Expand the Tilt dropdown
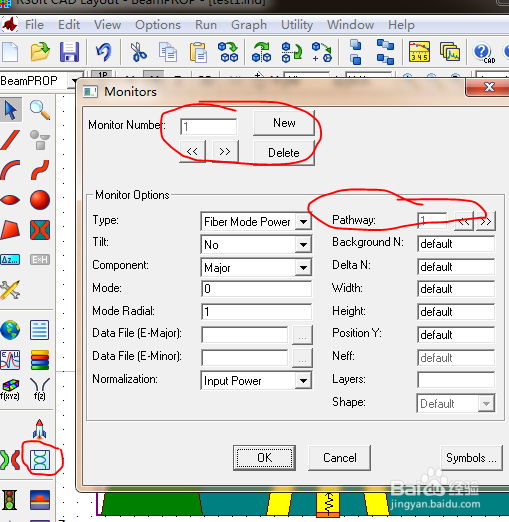509x522 pixels. pyautogui.click(x=303, y=244)
